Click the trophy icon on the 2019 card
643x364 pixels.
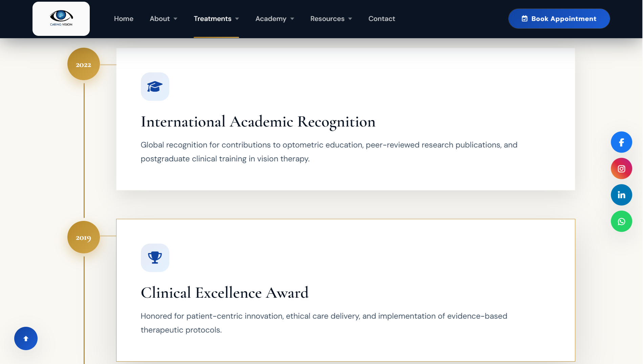(155, 257)
